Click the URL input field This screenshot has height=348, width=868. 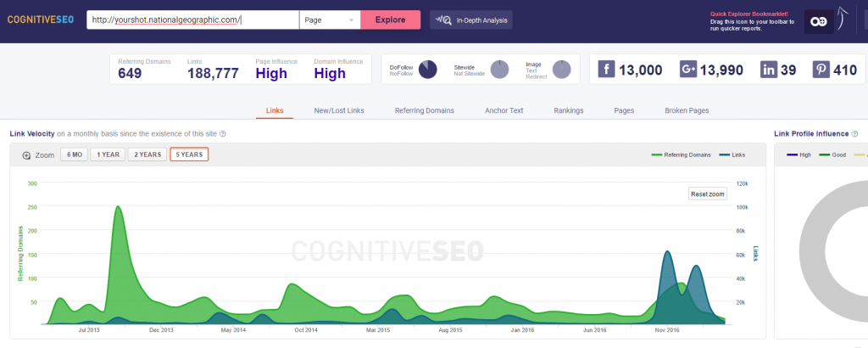pyautogui.click(x=192, y=20)
